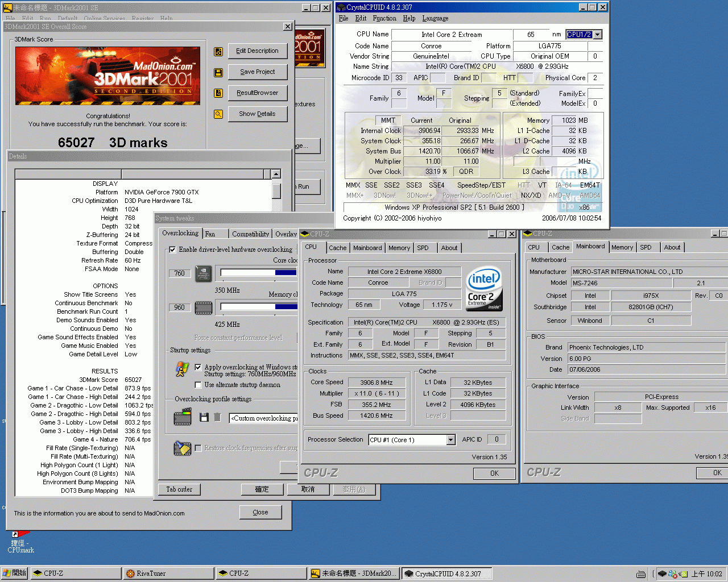Click the trash icon to delete overclocking profile
Viewport: 728px width, 582px height.
(217, 418)
